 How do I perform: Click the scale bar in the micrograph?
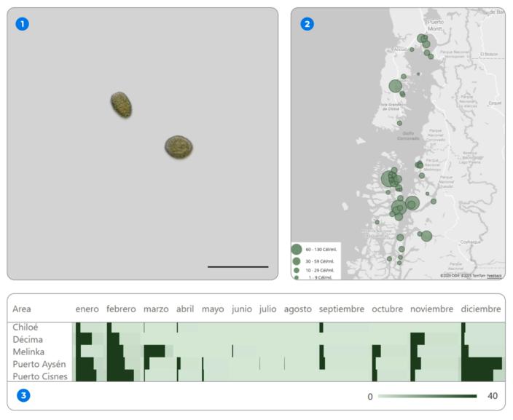point(238,267)
